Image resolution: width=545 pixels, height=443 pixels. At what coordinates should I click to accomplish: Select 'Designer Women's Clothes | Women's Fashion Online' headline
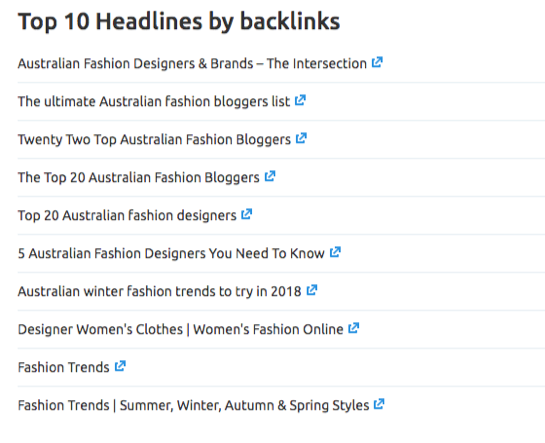[181, 329]
